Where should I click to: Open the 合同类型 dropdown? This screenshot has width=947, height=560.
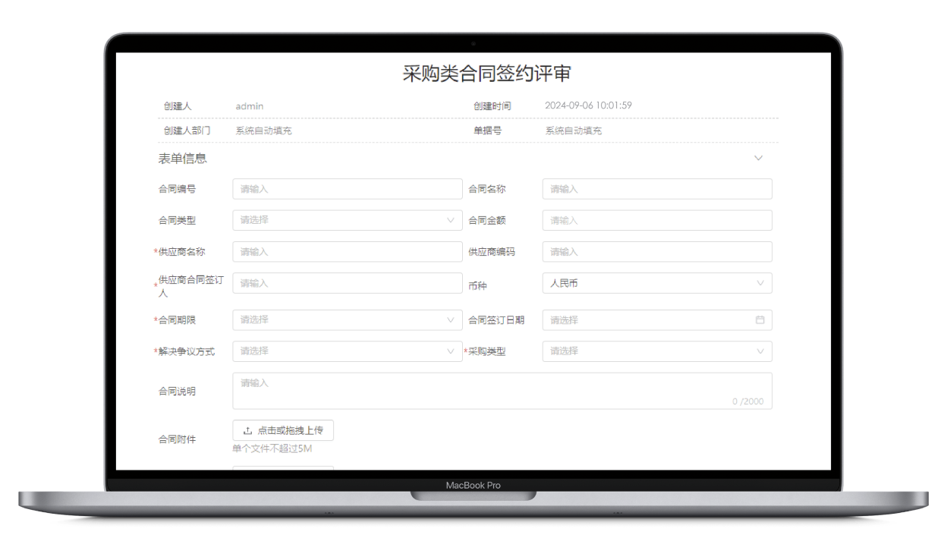347,220
